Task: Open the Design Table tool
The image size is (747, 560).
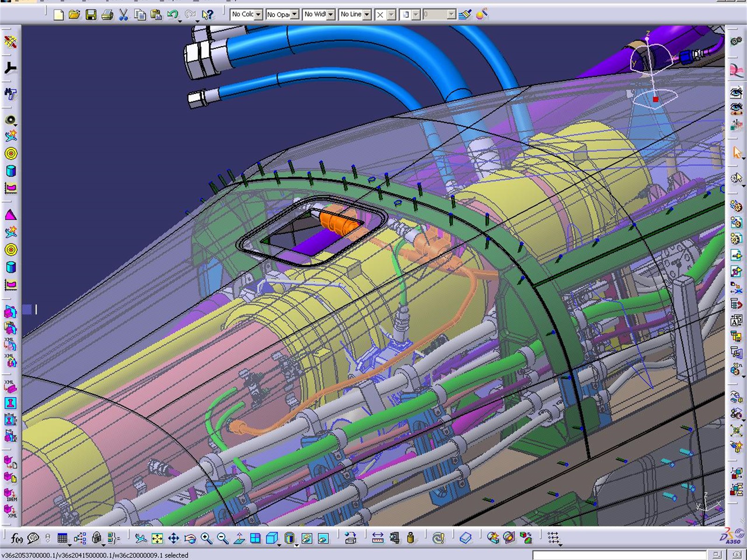Action: pos(62,539)
